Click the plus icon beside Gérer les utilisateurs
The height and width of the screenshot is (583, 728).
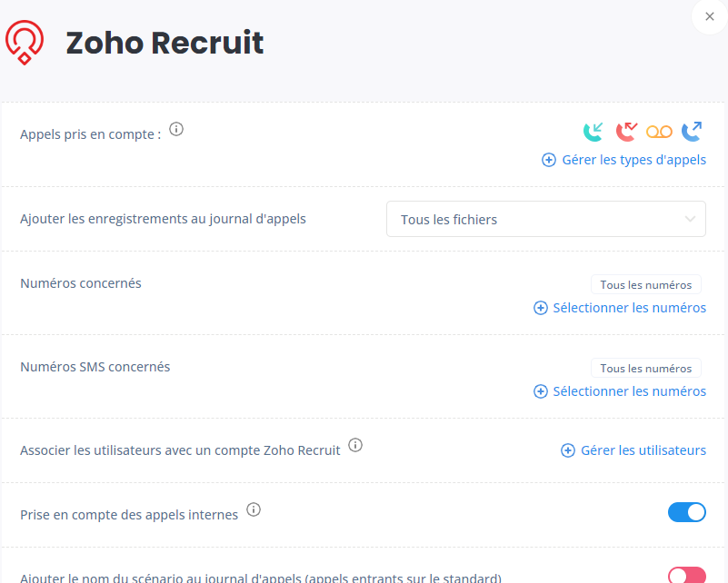click(568, 450)
